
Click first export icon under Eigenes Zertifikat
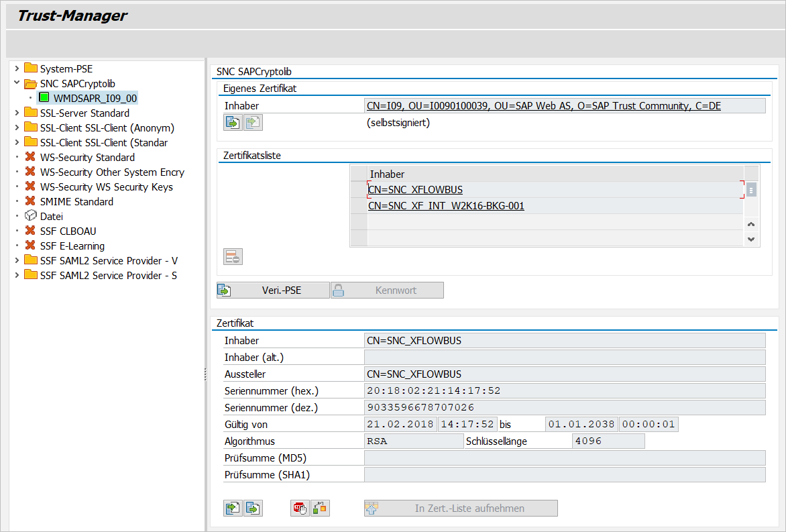pyautogui.click(x=233, y=122)
